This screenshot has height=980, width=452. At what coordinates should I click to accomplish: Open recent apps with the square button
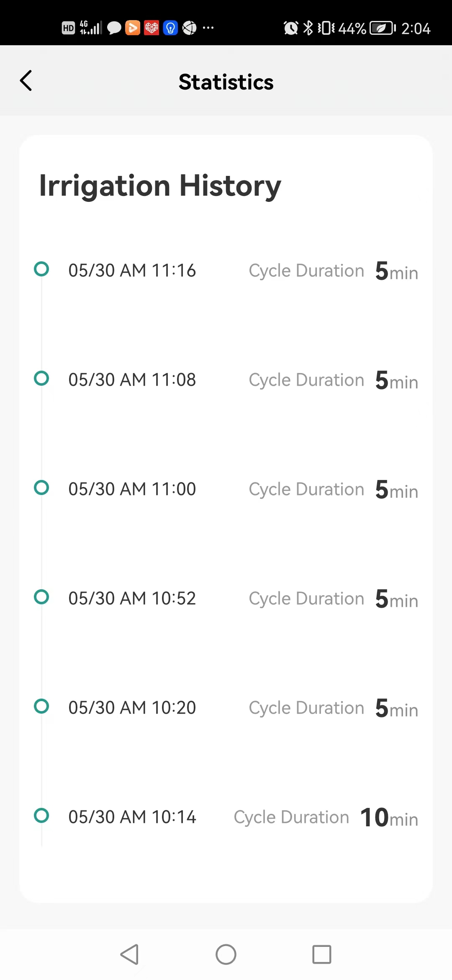tap(322, 954)
